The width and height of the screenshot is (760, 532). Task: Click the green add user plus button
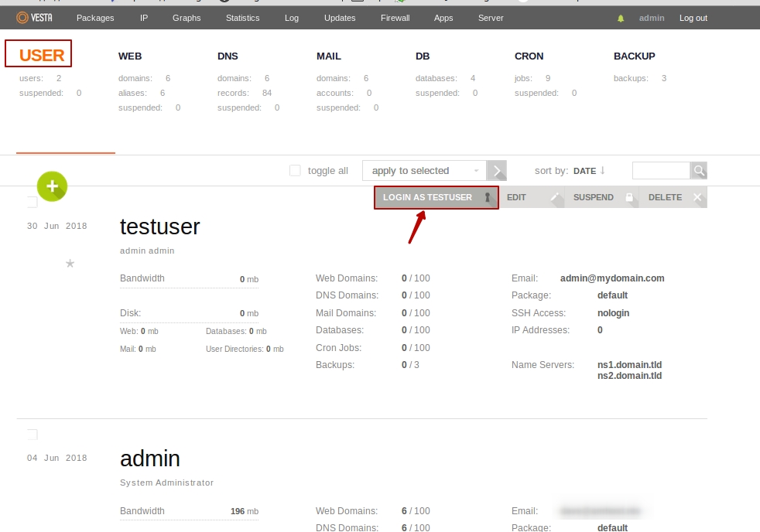[52, 186]
